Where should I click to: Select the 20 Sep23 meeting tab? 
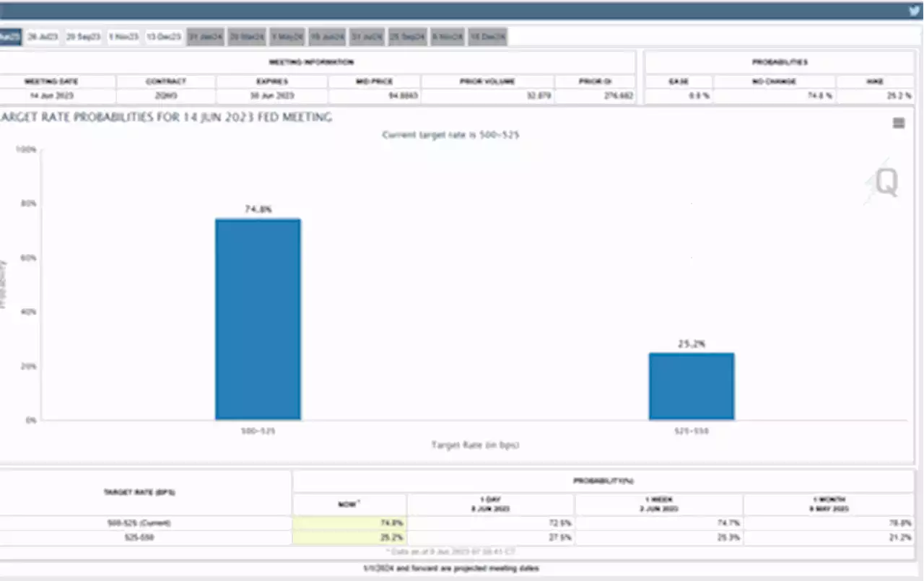coord(84,37)
